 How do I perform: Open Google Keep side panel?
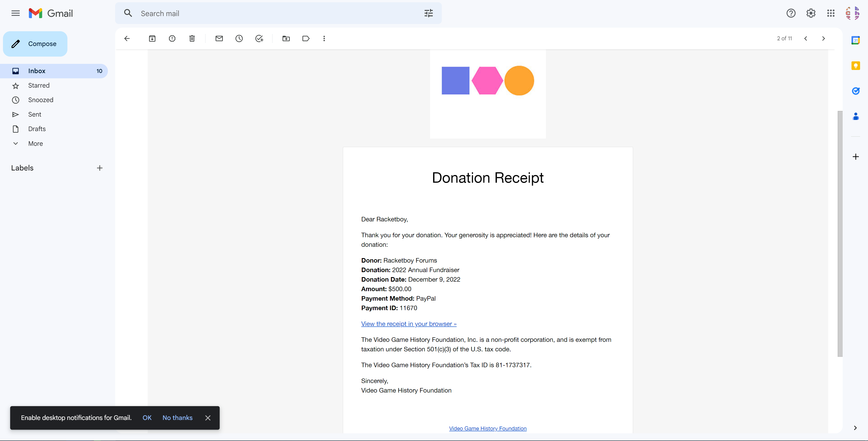point(856,66)
